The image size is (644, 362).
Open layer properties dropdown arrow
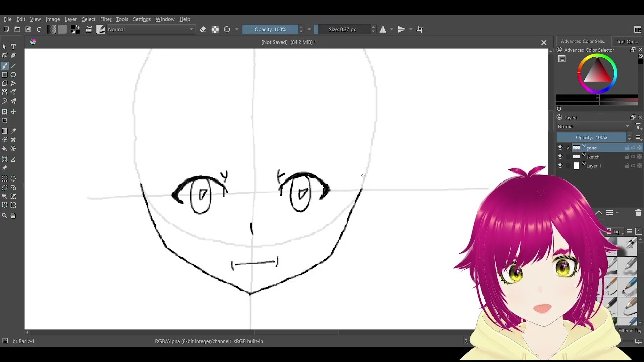pyautogui.click(x=617, y=213)
